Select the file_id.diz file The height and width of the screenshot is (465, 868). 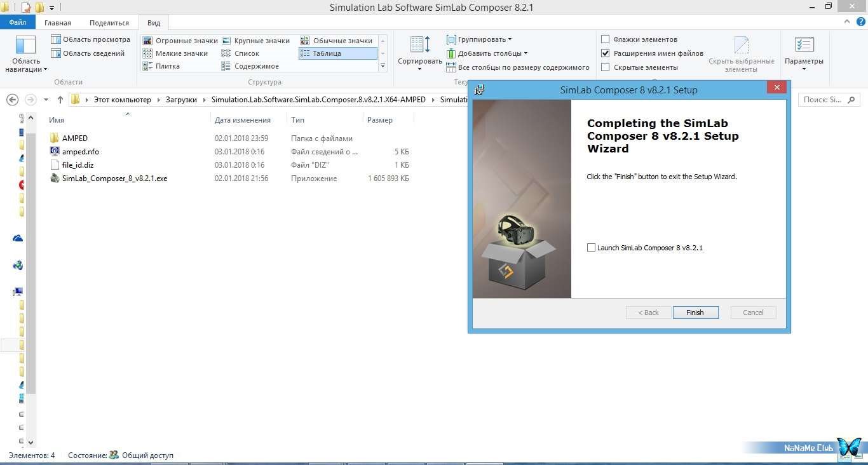pos(78,165)
